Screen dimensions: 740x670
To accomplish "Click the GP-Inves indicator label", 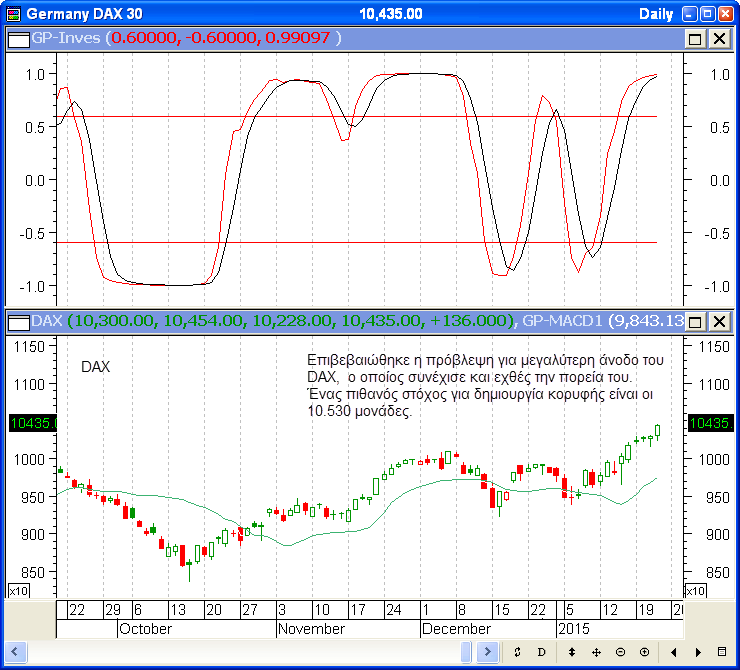I will point(66,38).
